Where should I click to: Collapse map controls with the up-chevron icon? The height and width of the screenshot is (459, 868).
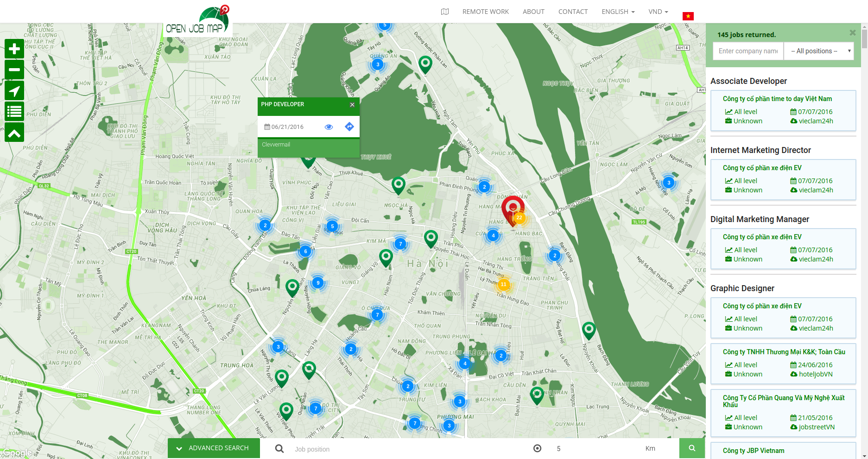[x=14, y=133]
